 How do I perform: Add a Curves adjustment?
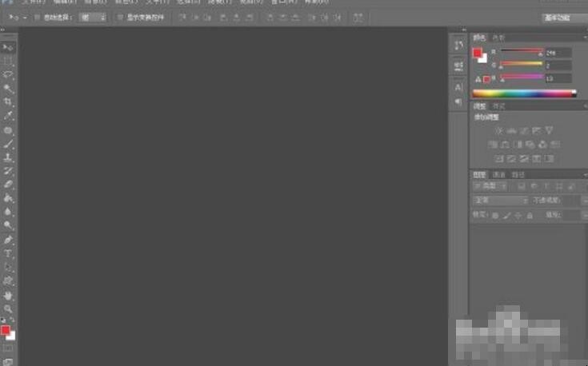[524, 131]
